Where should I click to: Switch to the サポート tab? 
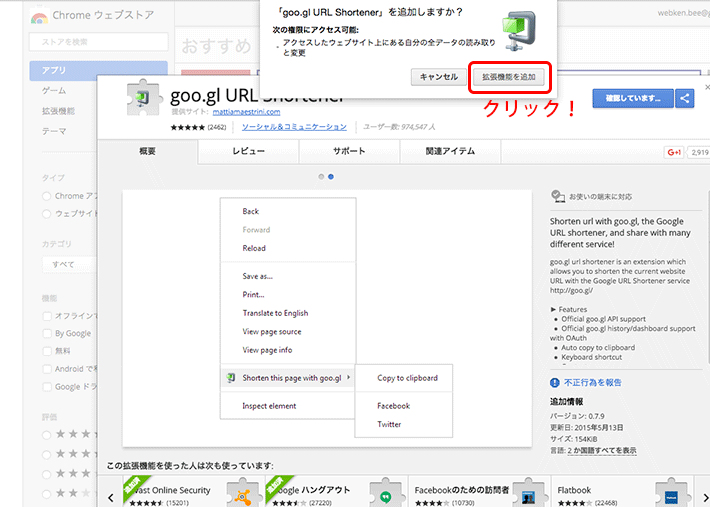[x=349, y=151]
